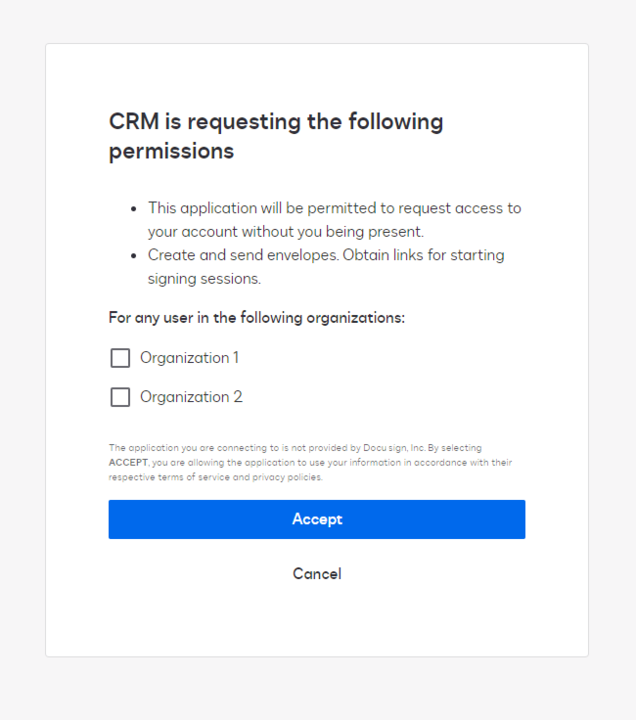Click the word CRM in the heading
Screen dimensions: 636x720
click(x=131, y=122)
